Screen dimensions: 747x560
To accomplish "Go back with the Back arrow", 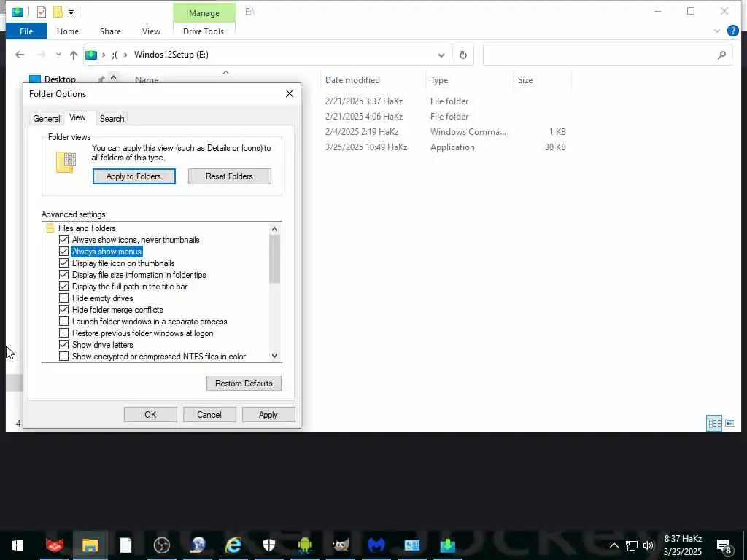I will 20,55.
